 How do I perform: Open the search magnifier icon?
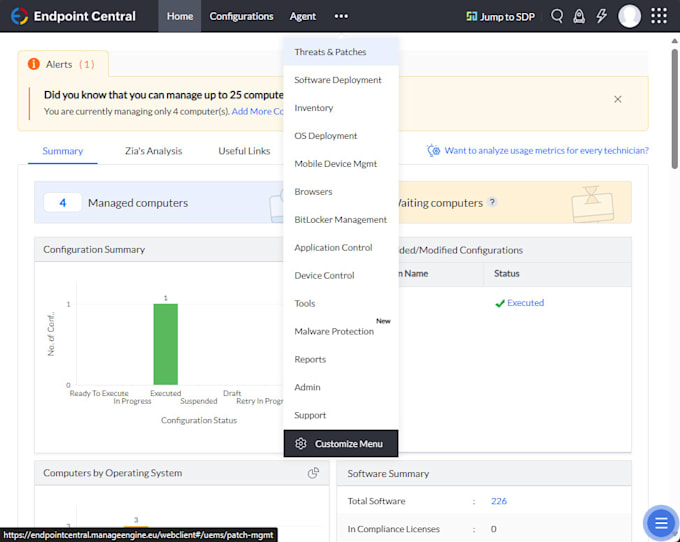(557, 16)
